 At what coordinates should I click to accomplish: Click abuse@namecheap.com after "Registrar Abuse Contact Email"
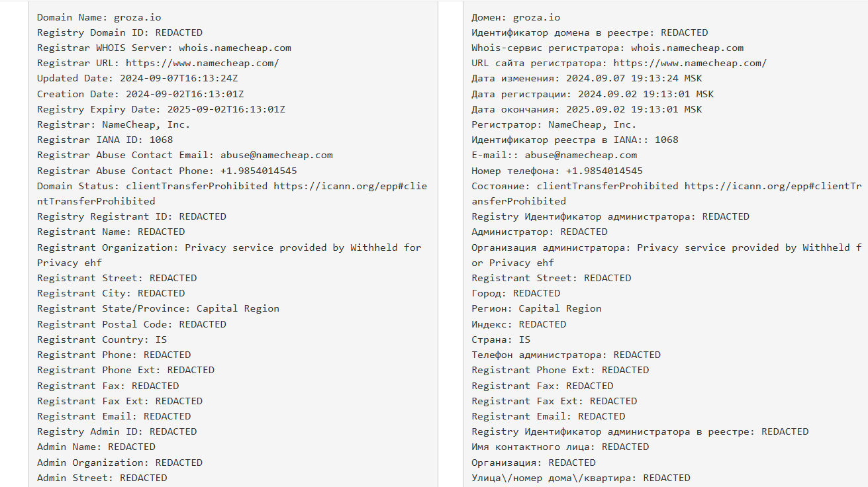[277, 155]
